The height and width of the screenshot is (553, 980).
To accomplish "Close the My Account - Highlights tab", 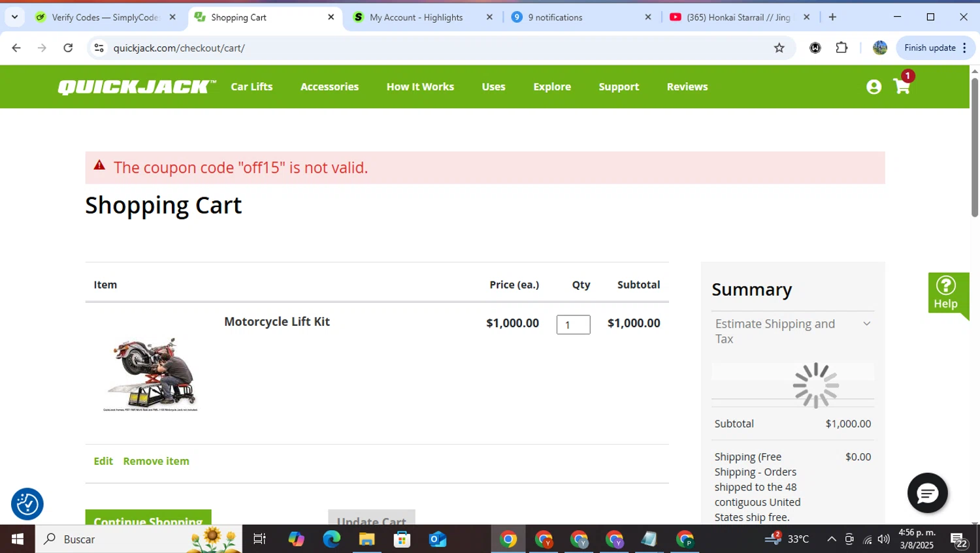I will tap(489, 17).
